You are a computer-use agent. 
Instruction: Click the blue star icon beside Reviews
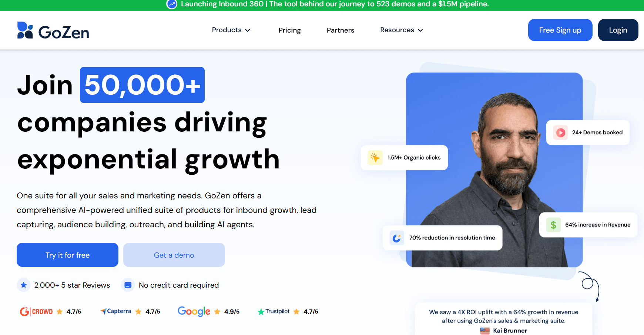24,285
